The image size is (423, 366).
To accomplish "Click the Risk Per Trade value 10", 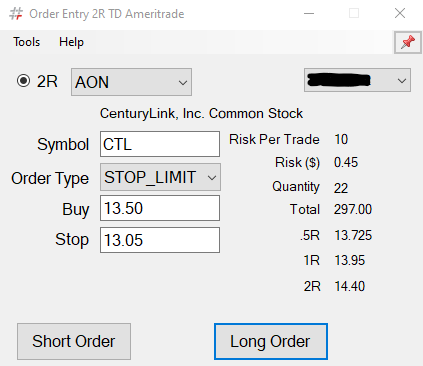I will pos(341,139).
